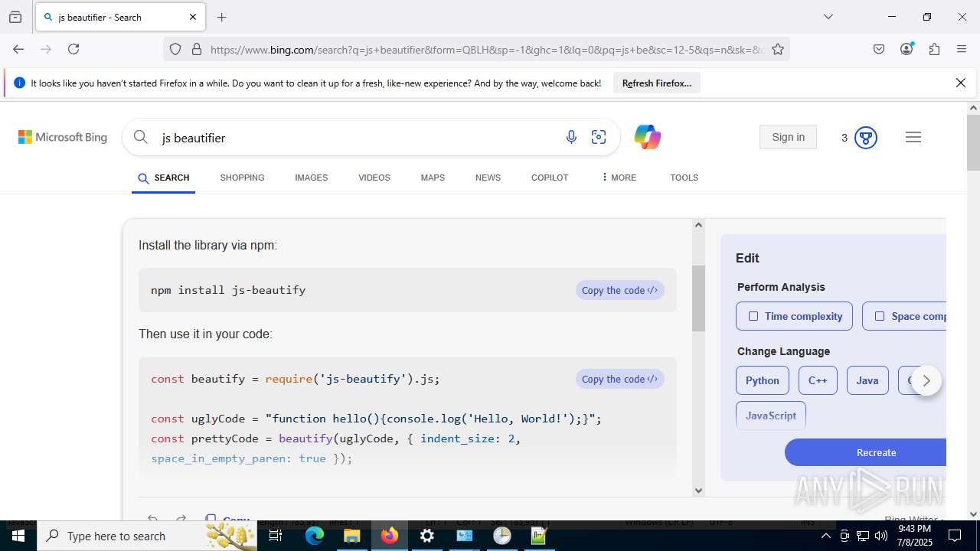Open the volume speaker control
The height and width of the screenshot is (551, 980).
tap(882, 536)
